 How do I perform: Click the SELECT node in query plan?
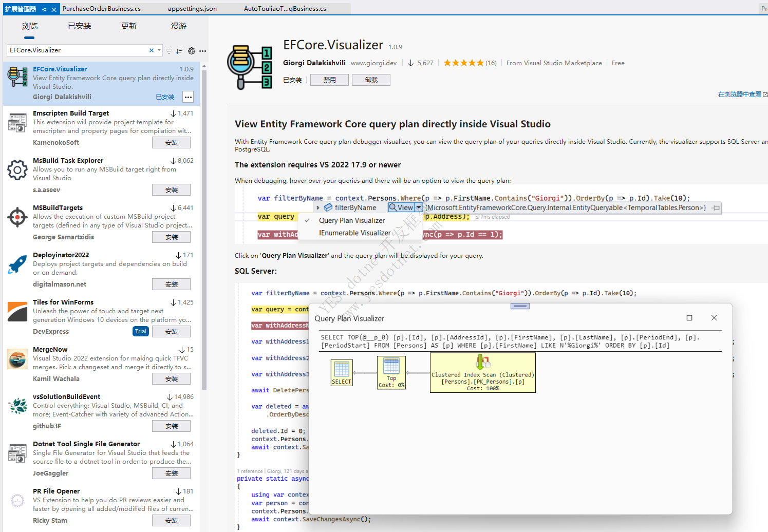point(342,373)
